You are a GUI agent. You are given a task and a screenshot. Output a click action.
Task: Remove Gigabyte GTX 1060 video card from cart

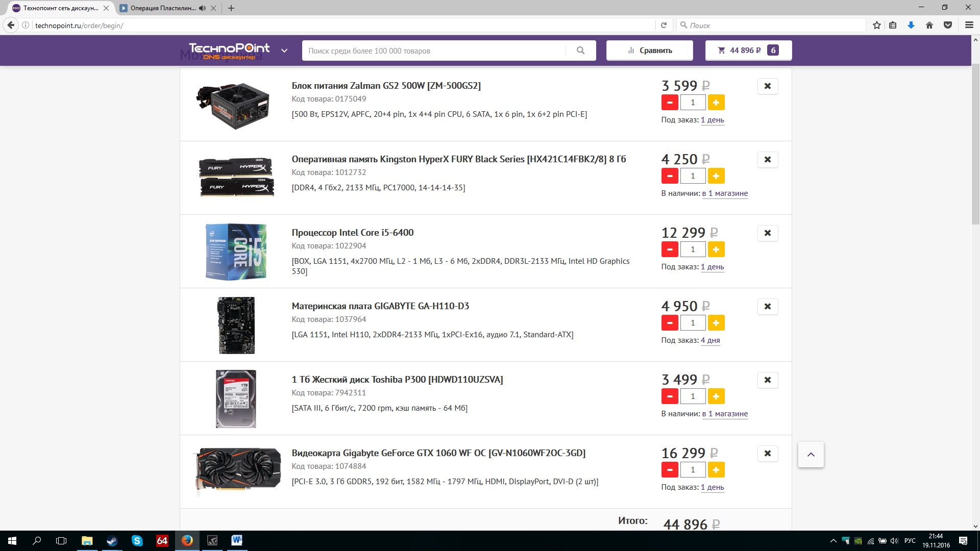pyautogui.click(x=768, y=454)
